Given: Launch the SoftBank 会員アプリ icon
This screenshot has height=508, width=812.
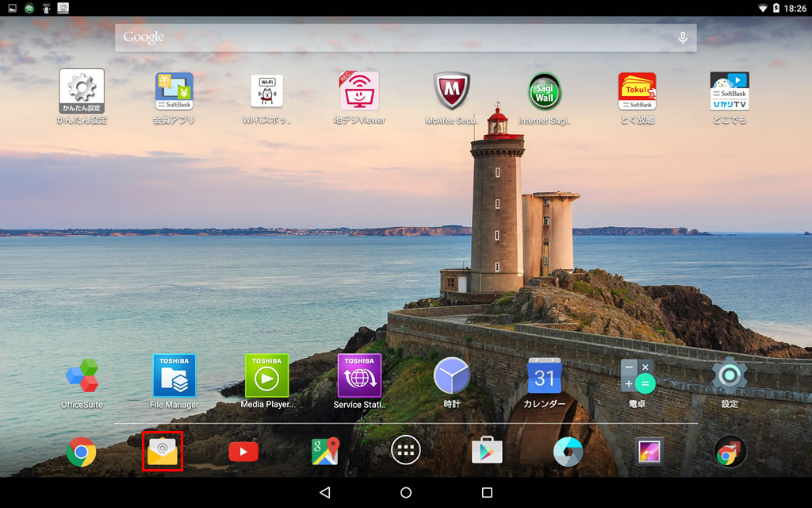Looking at the screenshot, I should [x=174, y=91].
